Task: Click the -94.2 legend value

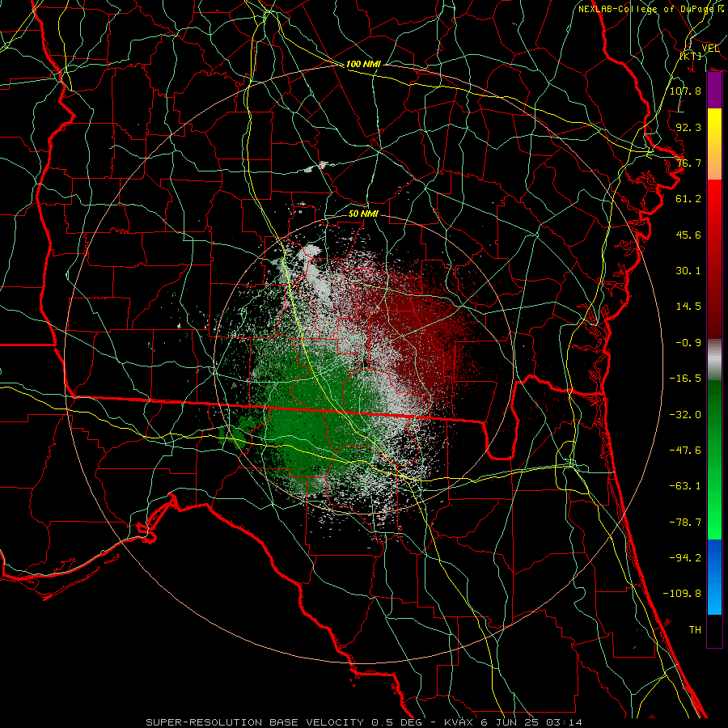Action: pyautogui.click(x=685, y=558)
